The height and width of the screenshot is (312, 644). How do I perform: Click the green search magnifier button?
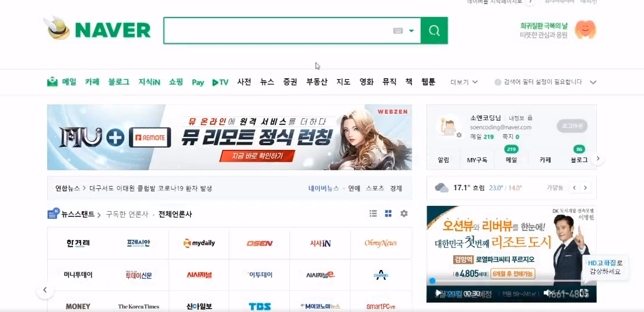pos(434,30)
